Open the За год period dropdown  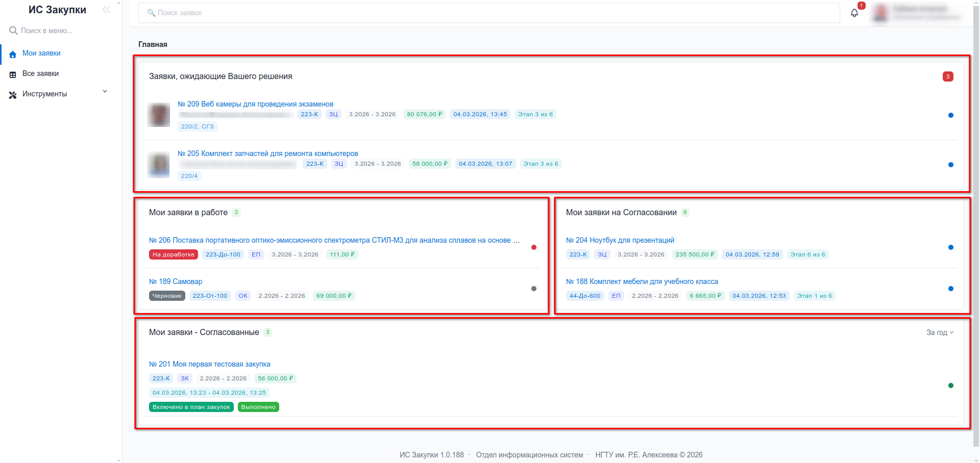940,332
